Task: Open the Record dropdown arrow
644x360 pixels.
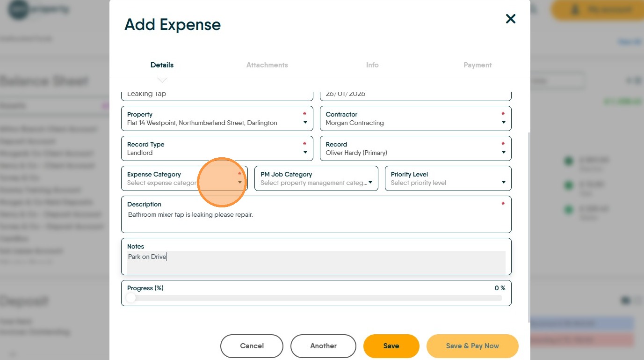Action: click(x=503, y=153)
